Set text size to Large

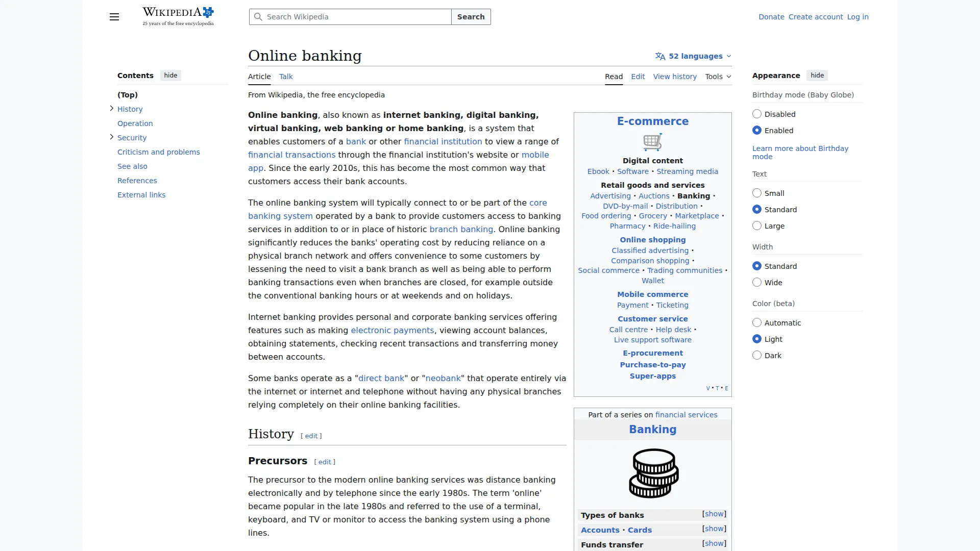pos(757,226)
